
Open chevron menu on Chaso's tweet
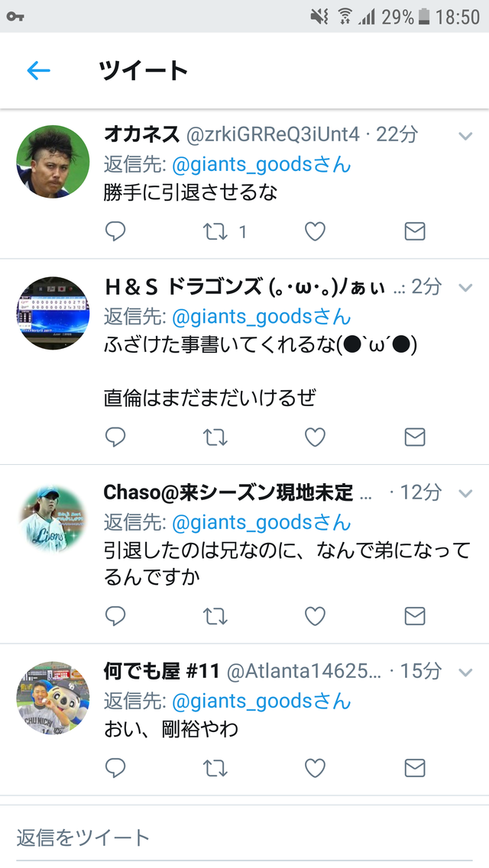click(466, 492)
